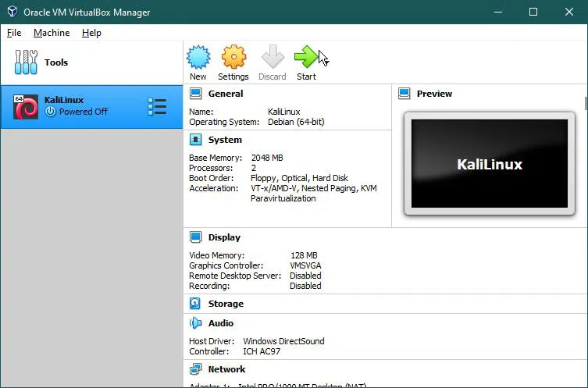Open the Settings gear icon
The height and width of the screenshot is (388, 588).
tap(233, 57)
